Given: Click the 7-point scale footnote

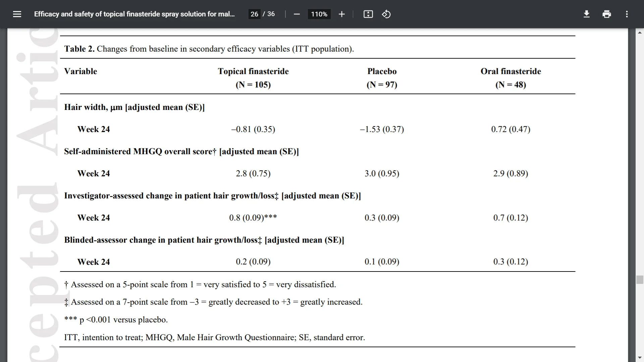Looking at the screenshot, I should click(x=213, y=302).
